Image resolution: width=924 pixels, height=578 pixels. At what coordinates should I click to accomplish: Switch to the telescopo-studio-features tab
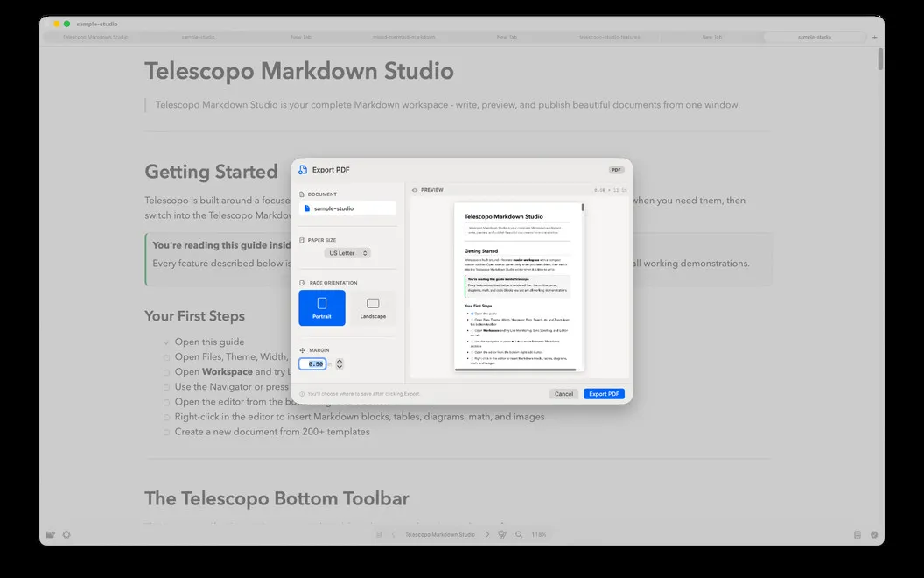(x=609, y=37)
